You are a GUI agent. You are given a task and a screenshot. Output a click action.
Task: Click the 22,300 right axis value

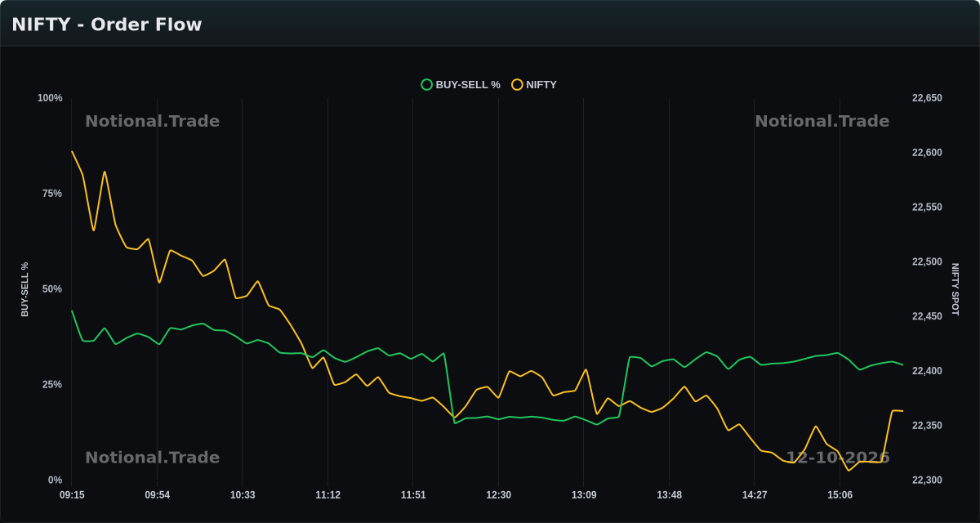(927, 481)
